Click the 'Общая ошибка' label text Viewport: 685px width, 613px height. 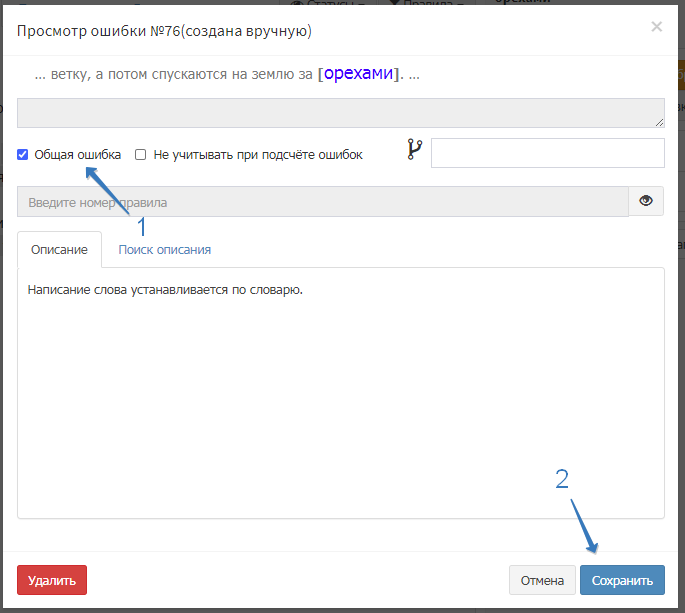(x=78, y=155)
